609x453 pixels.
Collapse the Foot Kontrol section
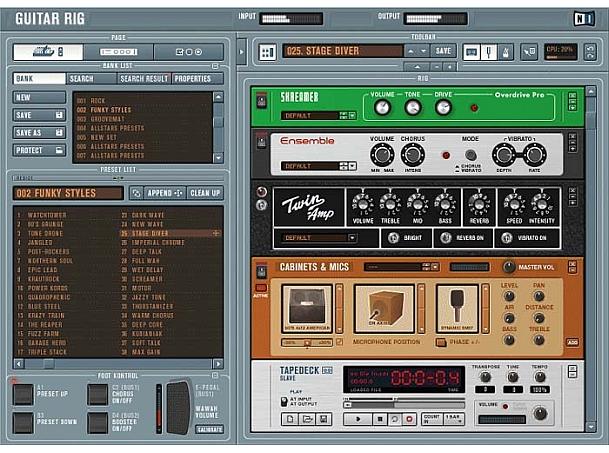(215, 375)
